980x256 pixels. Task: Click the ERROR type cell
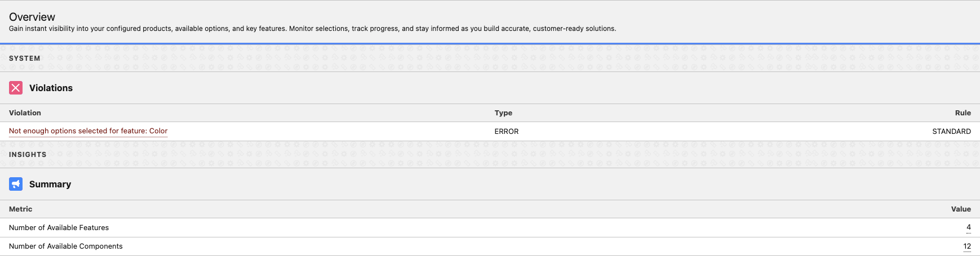[x=506, y=131]
